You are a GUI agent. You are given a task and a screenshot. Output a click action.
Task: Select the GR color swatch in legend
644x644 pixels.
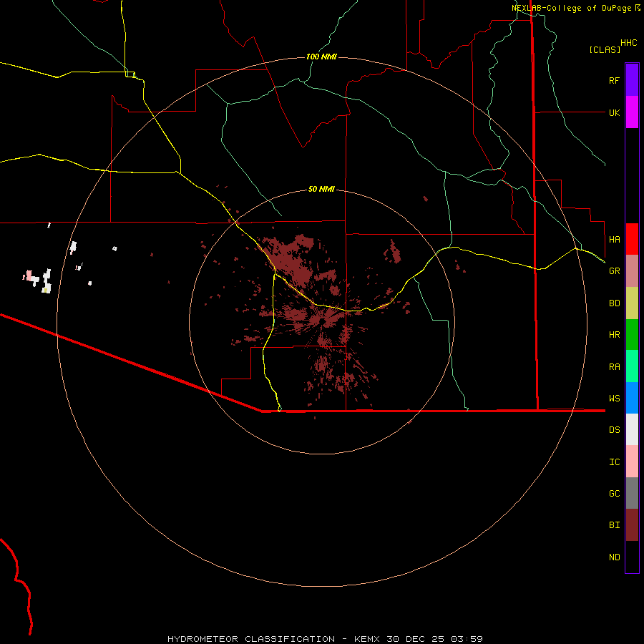coord(632,271)
